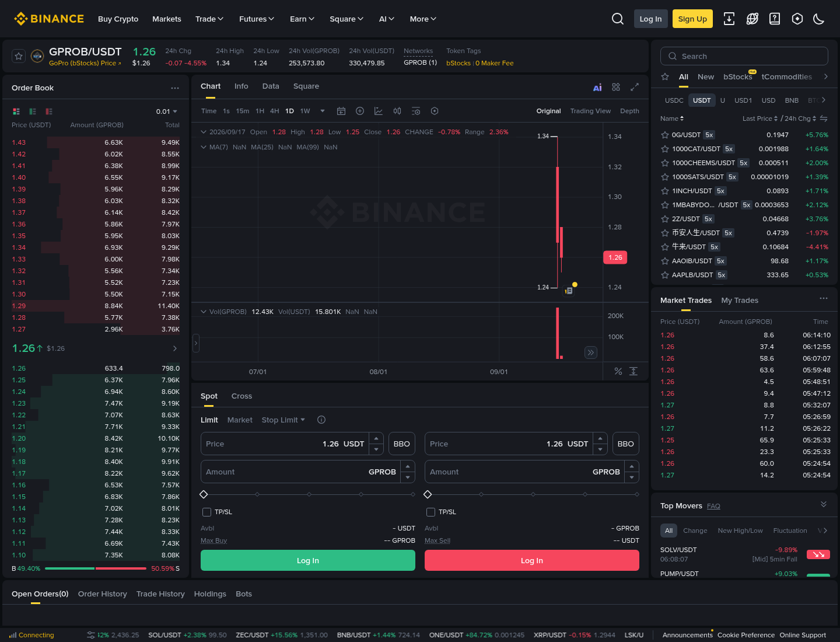Open chart multi-layout grid icon
This screenshot has height=642, width=840.
(616, 87)
